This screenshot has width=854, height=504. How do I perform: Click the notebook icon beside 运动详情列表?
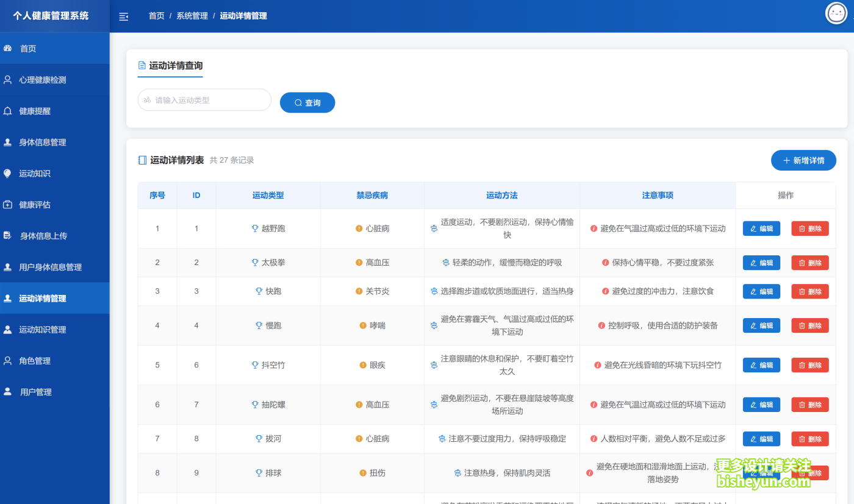[142, 160]
